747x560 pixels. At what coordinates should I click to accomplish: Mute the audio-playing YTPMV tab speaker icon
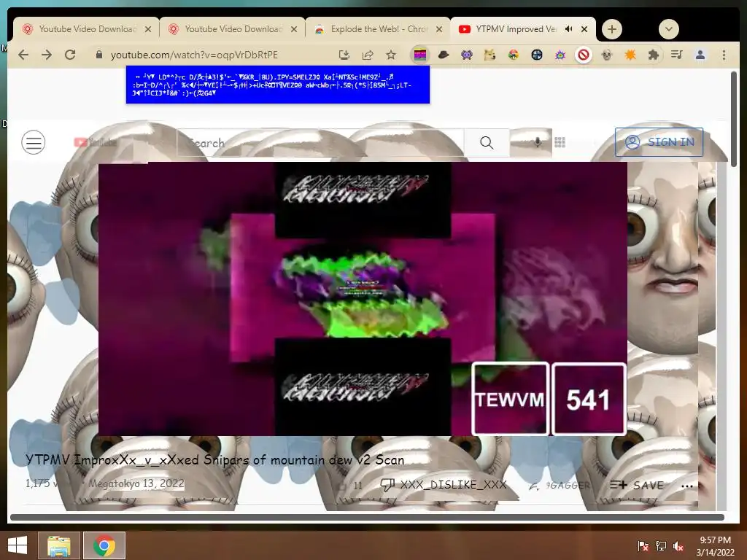coord(568,29)
